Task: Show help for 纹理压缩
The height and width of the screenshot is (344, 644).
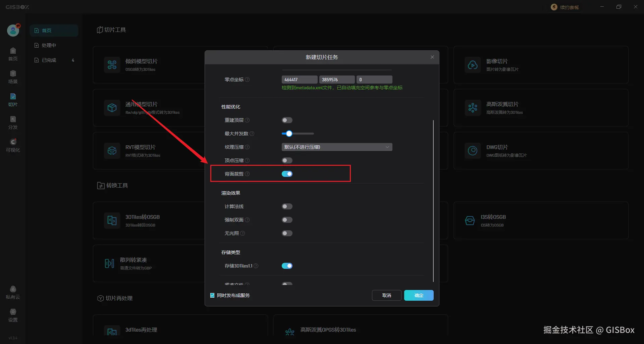Action: [247, 147]
